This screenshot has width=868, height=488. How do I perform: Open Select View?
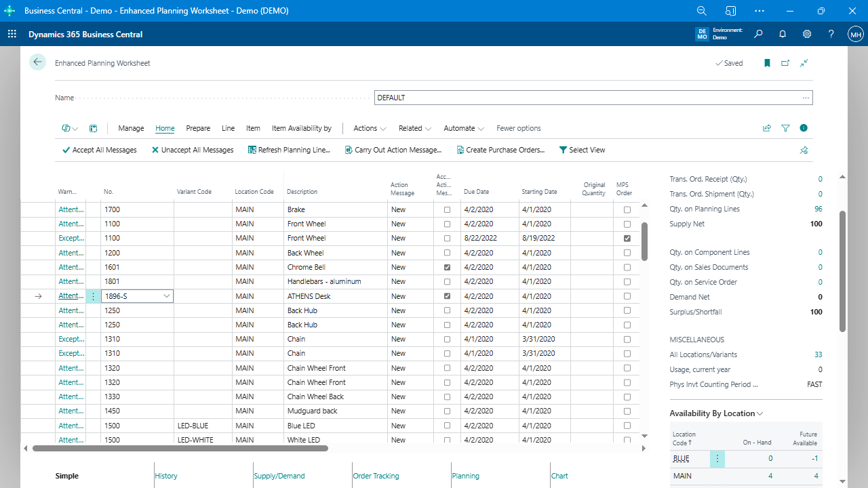coord(582,150)
